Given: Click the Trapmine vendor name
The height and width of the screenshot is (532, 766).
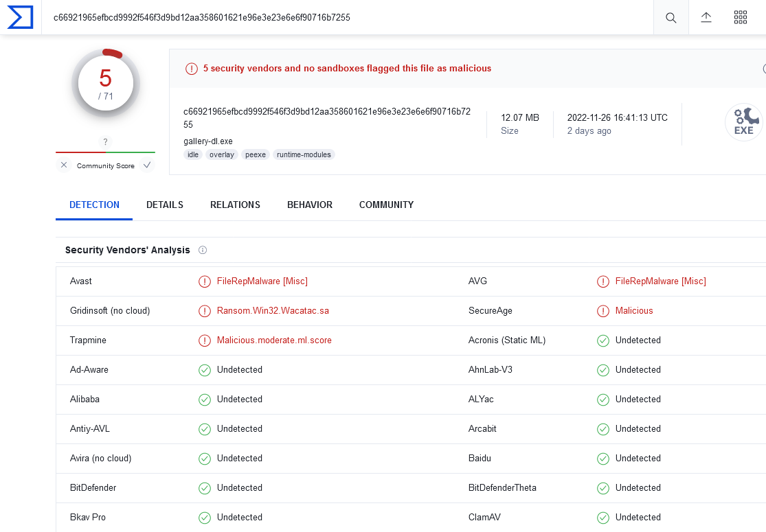Looking at the screenshot, I should pos(88,340).
